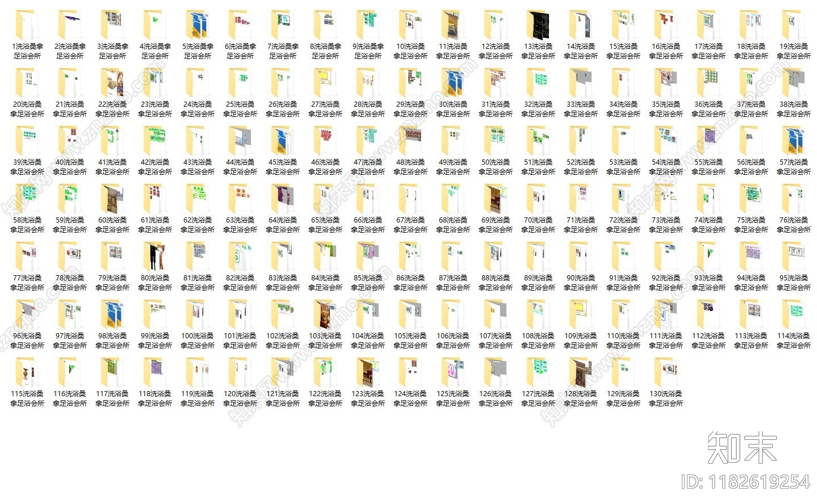Click folder 22洗浴桑拿足浴会所

tap(112, 93)
